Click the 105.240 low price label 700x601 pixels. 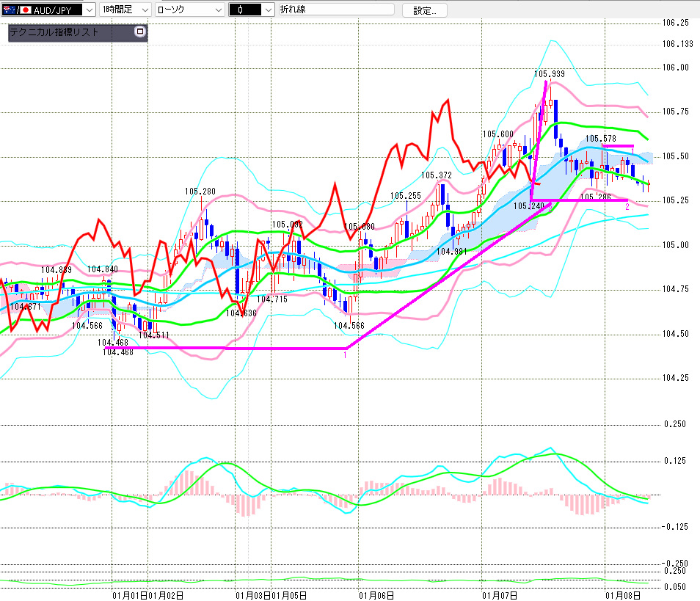(x=528, y=206)
